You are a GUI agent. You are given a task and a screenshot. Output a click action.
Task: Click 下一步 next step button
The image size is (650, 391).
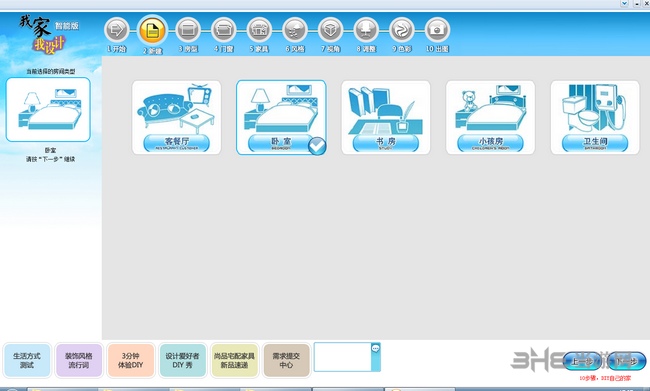point(626,362)
